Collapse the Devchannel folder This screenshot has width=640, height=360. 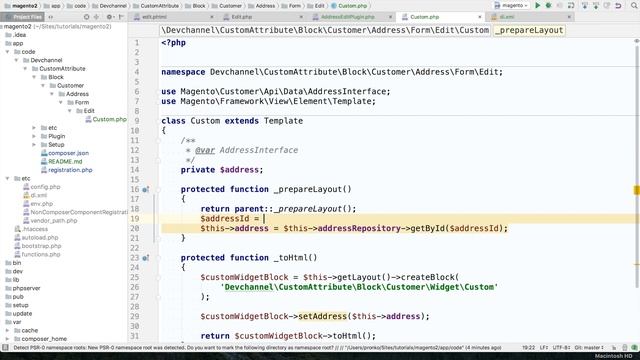(16, 60)
